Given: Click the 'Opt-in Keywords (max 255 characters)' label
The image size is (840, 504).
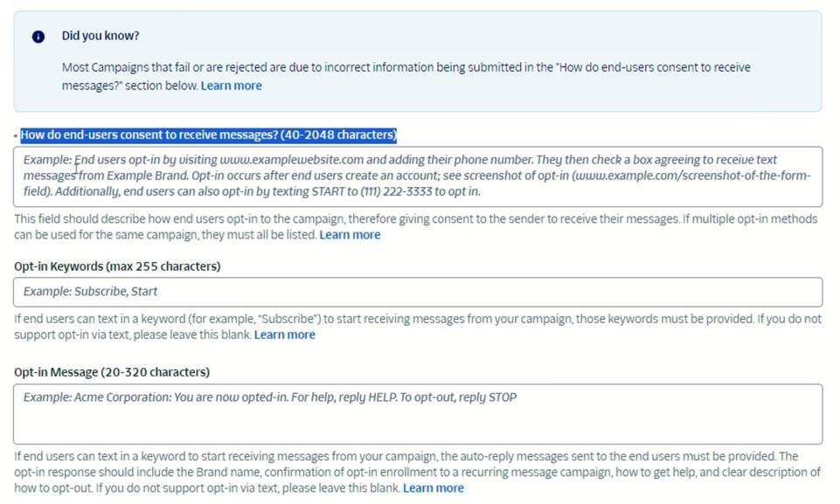Looking at the screenshot, I should pos(117,266).
